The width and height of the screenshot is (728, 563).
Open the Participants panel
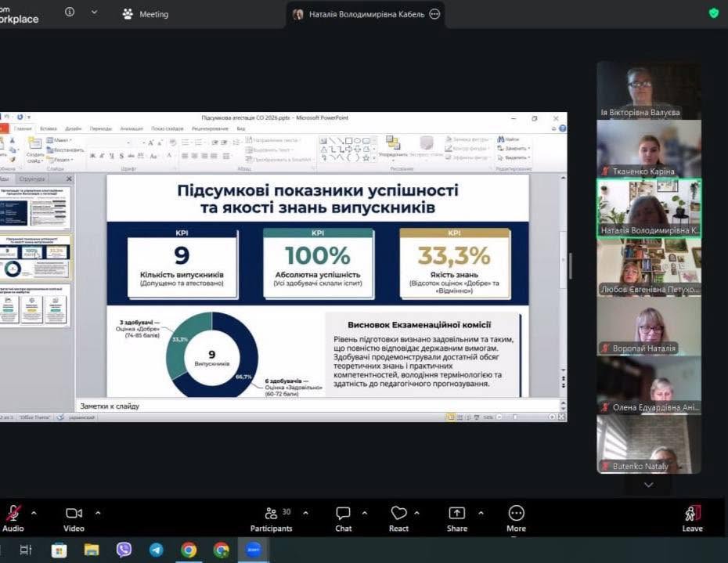(x=271, y=519)
